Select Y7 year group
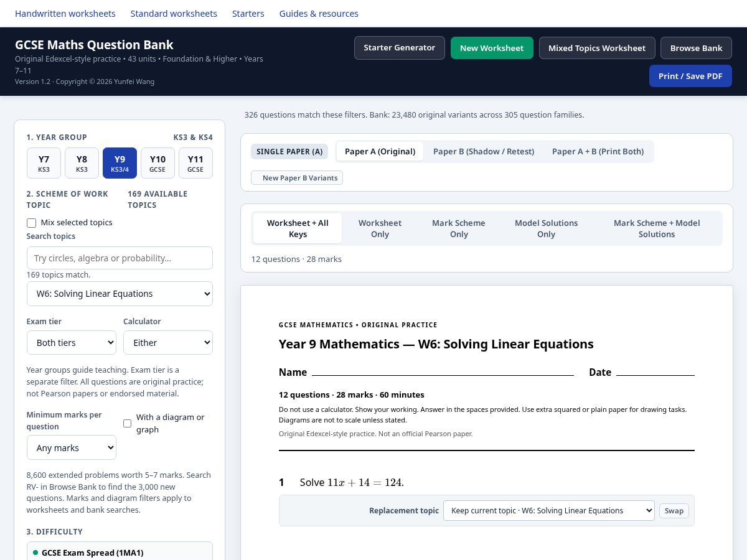The width and height of the screenshot is (747, 560). tap(44, 163)
